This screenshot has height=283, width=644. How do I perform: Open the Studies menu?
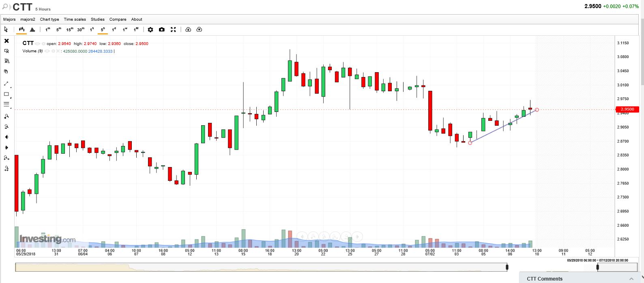[x=97, y=19]
